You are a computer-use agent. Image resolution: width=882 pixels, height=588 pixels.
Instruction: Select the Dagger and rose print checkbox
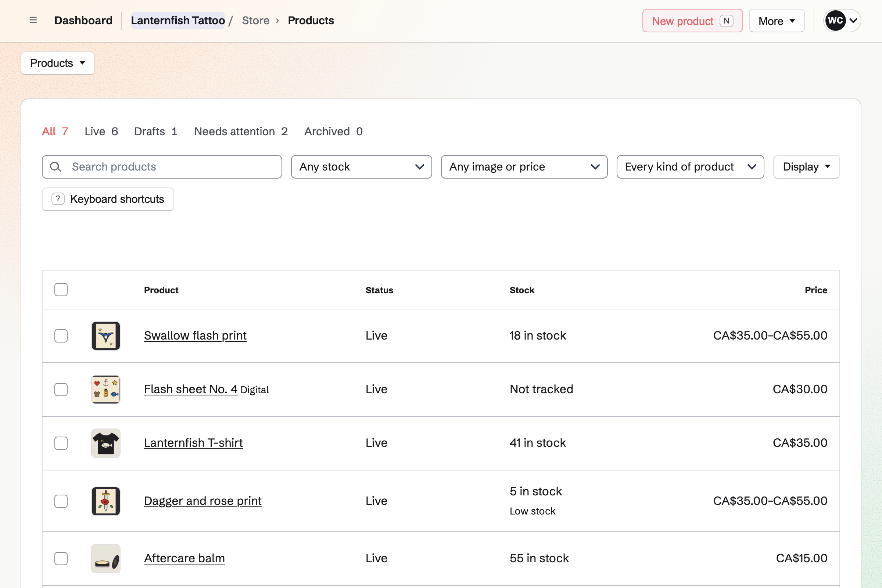tap(61, 501)
